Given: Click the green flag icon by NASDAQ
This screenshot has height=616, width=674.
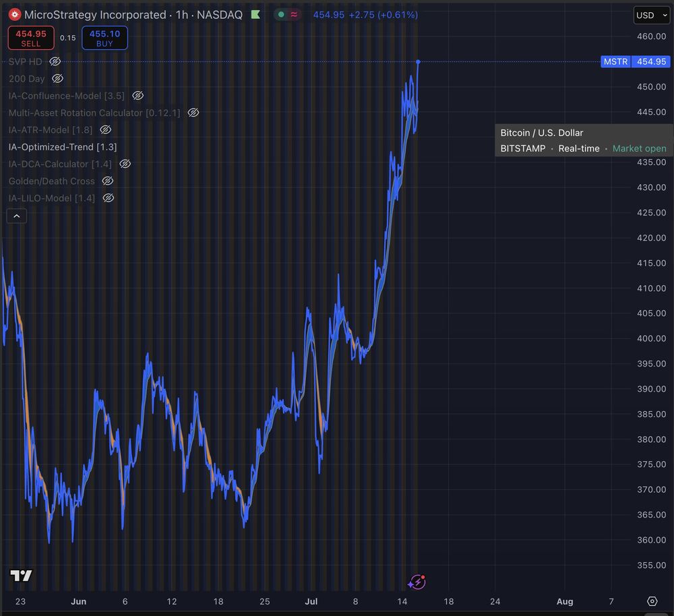Looking at the screenshot, I should 255,15.
